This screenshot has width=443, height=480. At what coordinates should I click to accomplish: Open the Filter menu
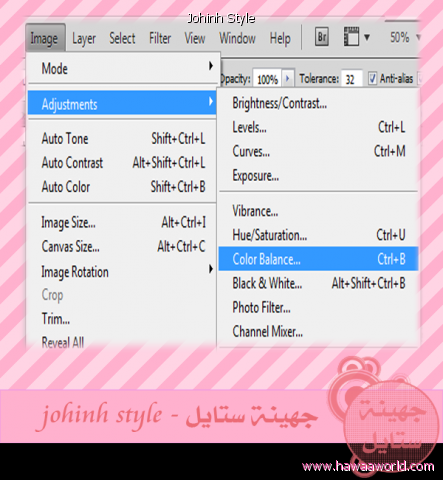[160, 39]
